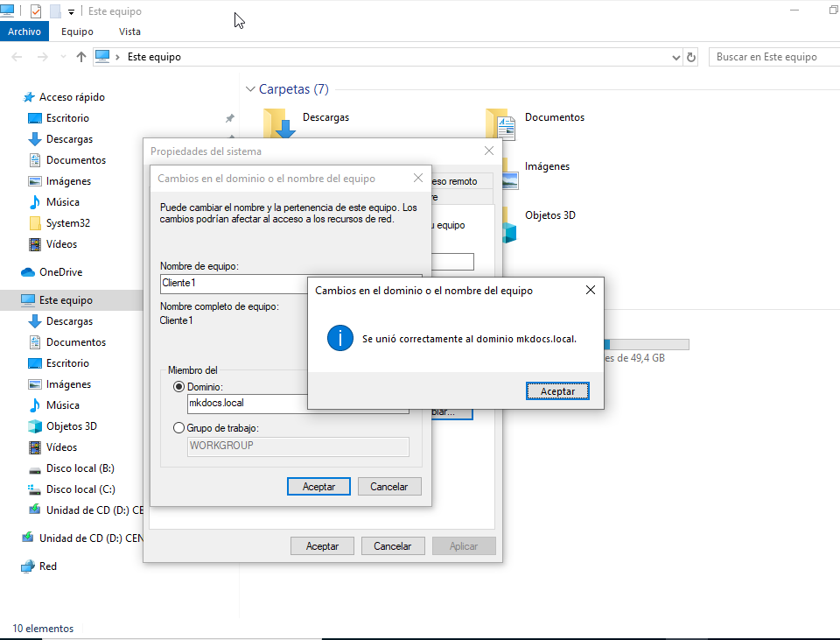
Task: Switch to the Equipo ribbon tab
Action: 77,32
